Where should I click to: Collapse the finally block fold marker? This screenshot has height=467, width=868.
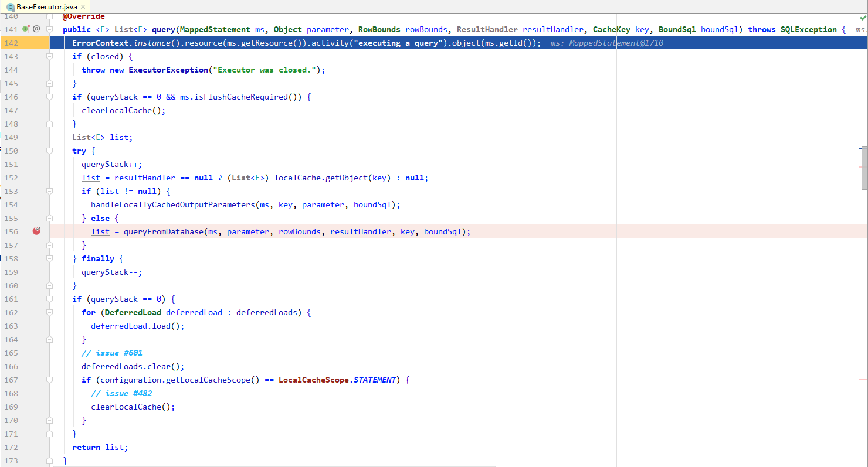[x=49, y=258]
